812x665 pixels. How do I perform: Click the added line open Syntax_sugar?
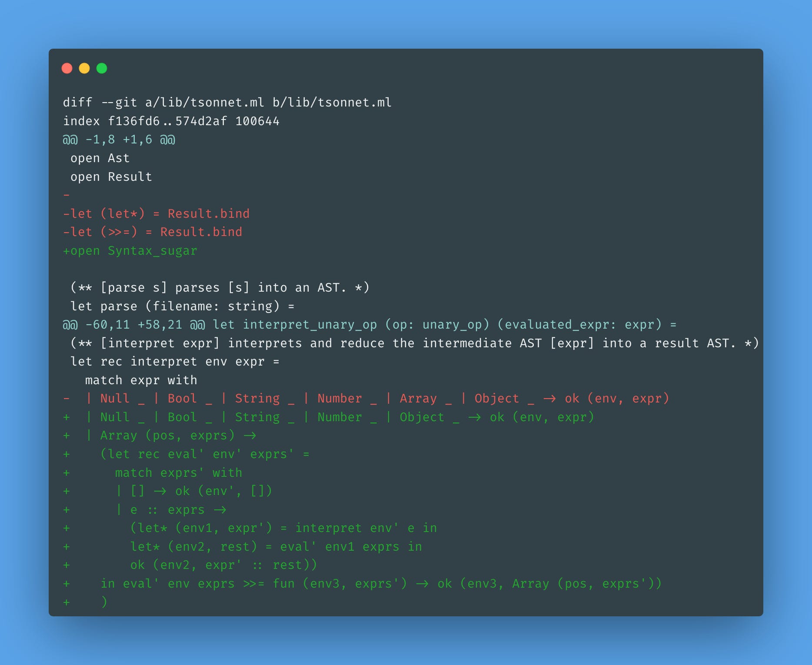click(x=130, y=251)
